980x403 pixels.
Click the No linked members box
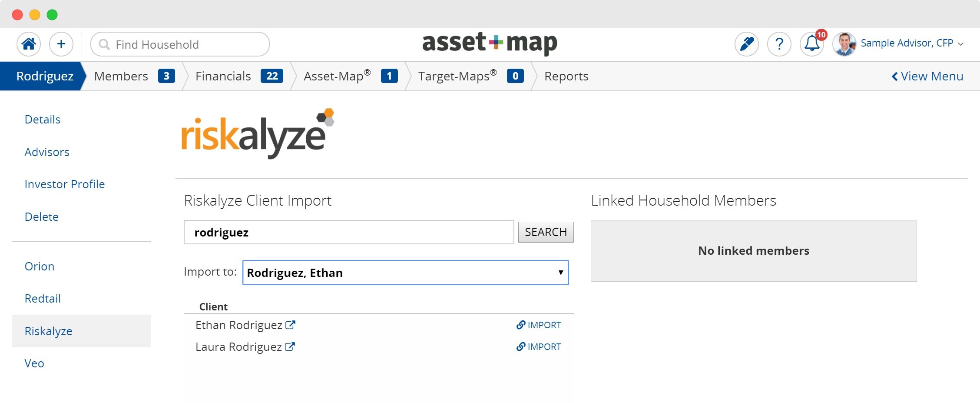754,251
